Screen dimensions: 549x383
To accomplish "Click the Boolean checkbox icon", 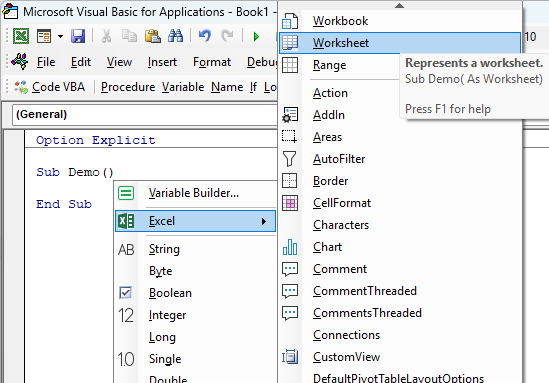I will [x=125, y=293].
